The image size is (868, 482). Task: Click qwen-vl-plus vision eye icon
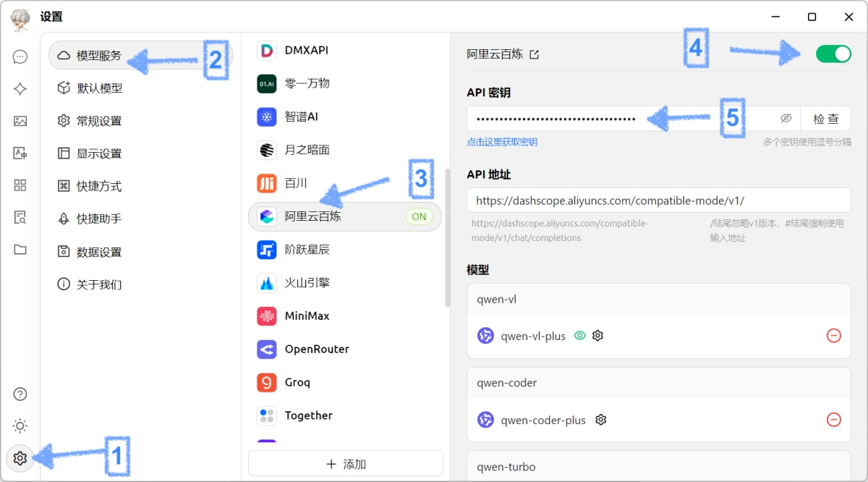coord(579,336)
